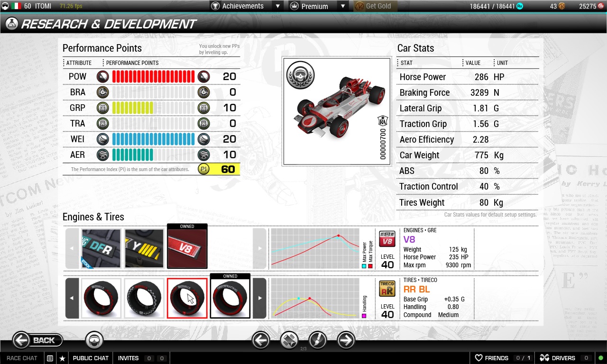Open the Race Chat tab
607x364 pixels.
tap(22, 358)
